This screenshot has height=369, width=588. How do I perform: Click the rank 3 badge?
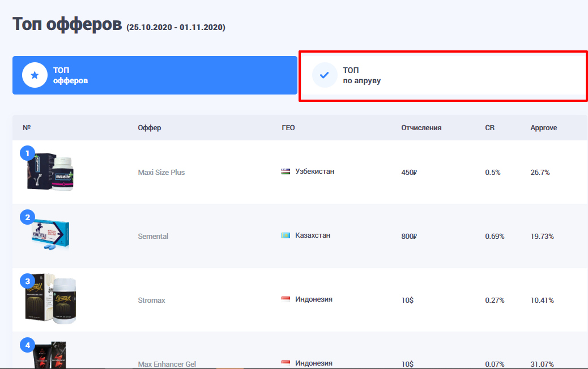point(27,281)
